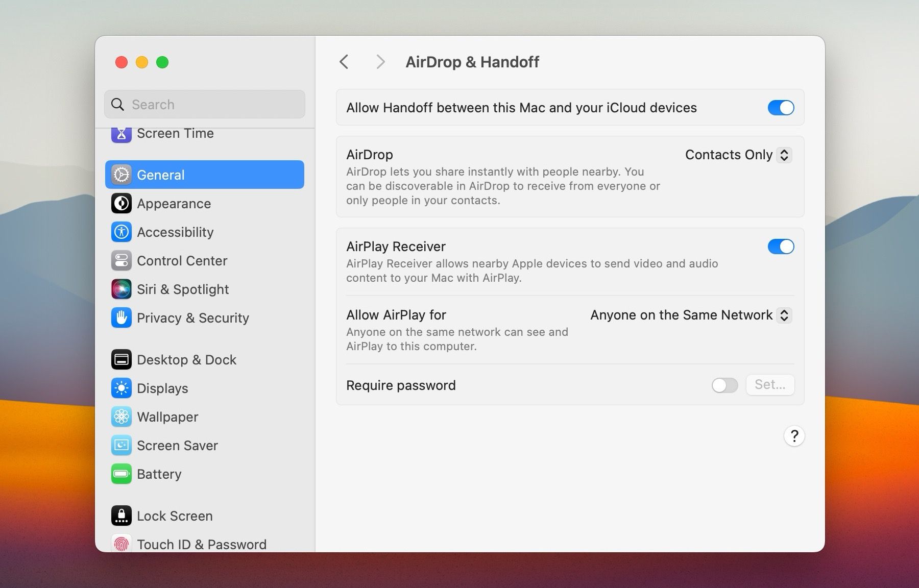
Task: Change the AirDrop visibility dropdown
Action: (x=738, y=155)
